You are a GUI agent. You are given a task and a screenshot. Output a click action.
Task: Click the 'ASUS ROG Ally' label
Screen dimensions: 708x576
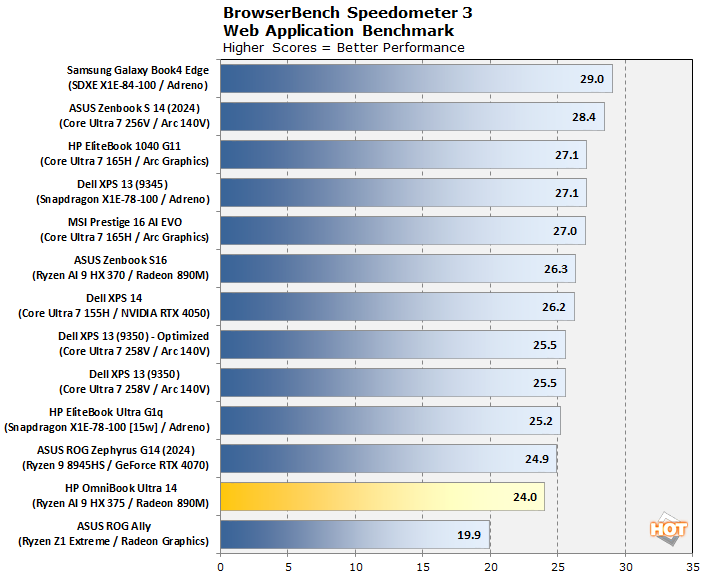(114, 526)
